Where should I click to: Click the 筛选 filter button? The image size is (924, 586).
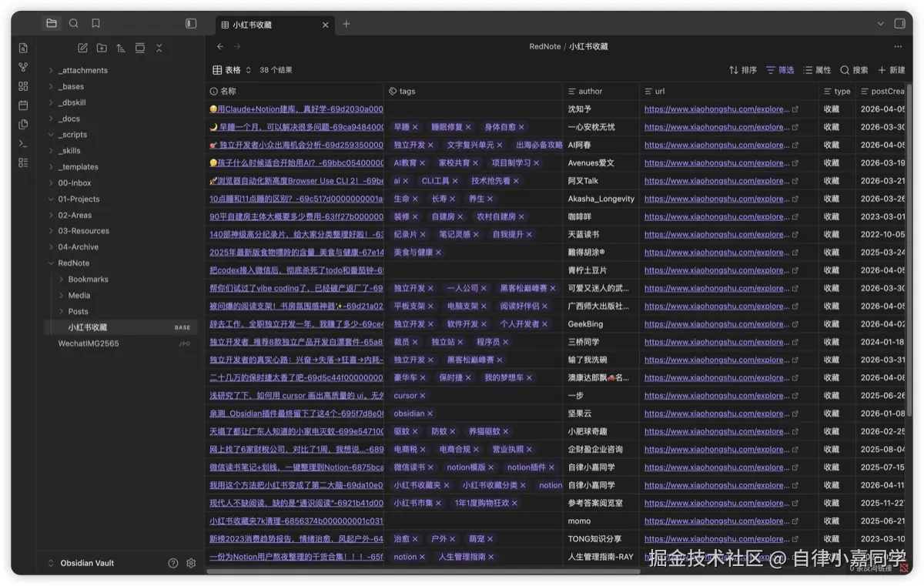780,70
